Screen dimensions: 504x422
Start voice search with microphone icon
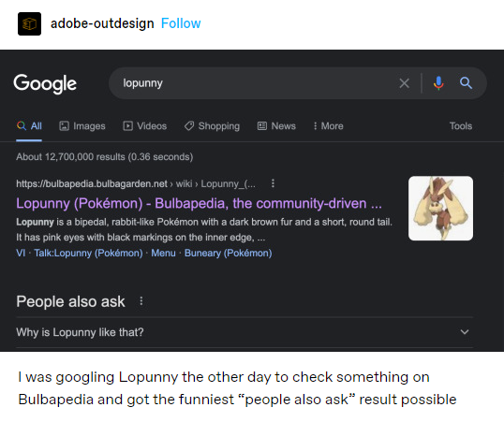click(438, 83)
